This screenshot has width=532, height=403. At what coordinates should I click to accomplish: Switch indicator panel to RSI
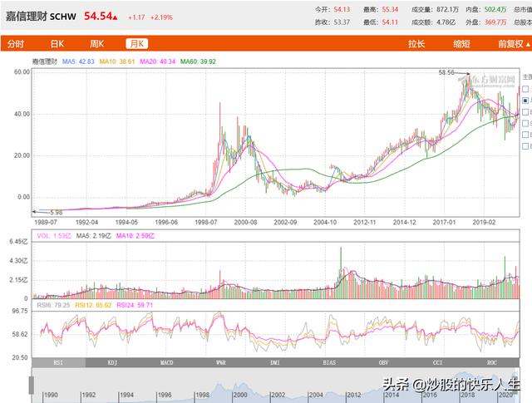pyautogui.click(x=58, y=362)
